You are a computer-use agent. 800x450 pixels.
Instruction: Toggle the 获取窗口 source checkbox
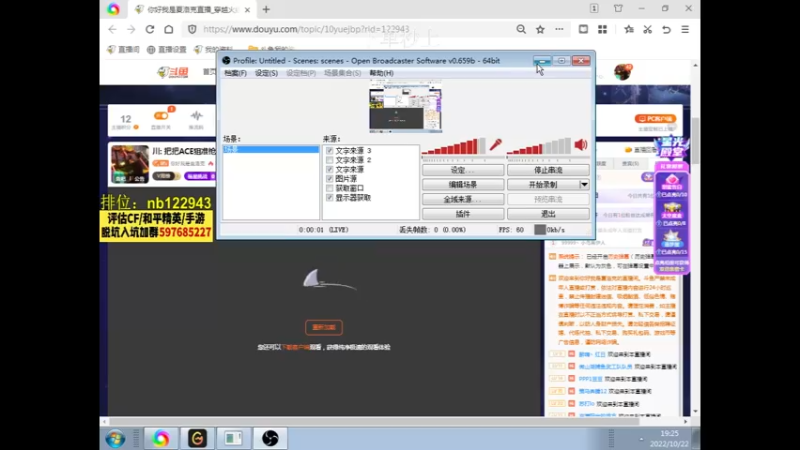330,188
